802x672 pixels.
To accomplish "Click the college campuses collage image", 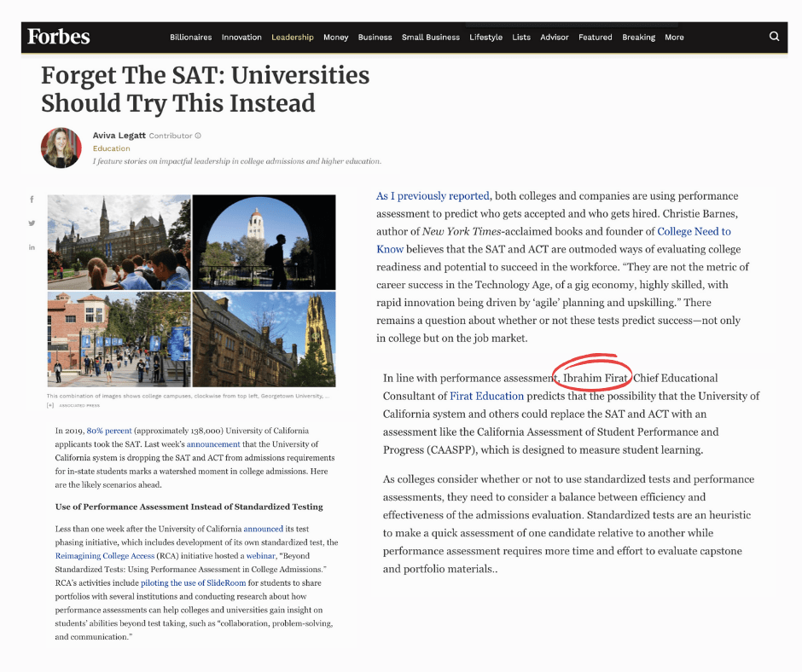I will pyautogui.click(x=191, y=291).
